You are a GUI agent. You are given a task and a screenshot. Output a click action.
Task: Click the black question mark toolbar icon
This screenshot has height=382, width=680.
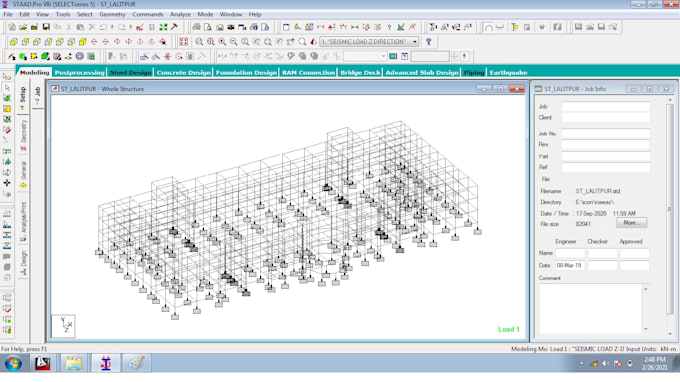389,27
